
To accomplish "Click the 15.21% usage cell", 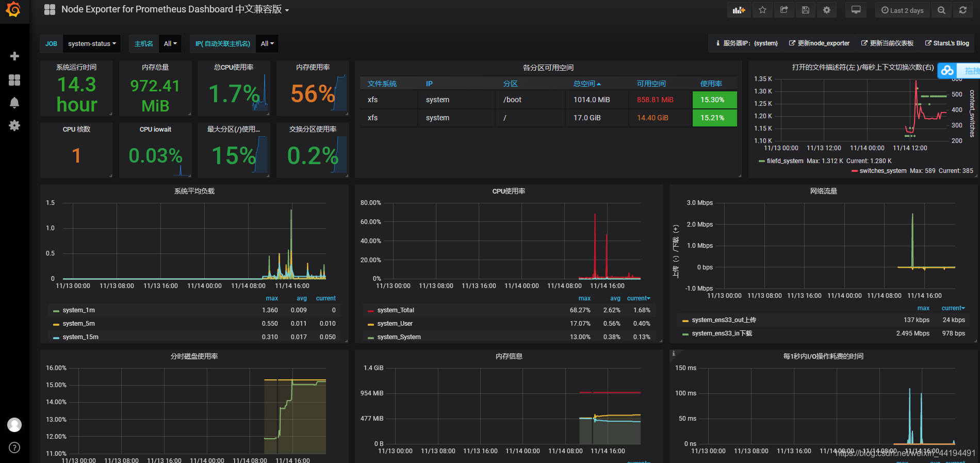I will 715,118.
